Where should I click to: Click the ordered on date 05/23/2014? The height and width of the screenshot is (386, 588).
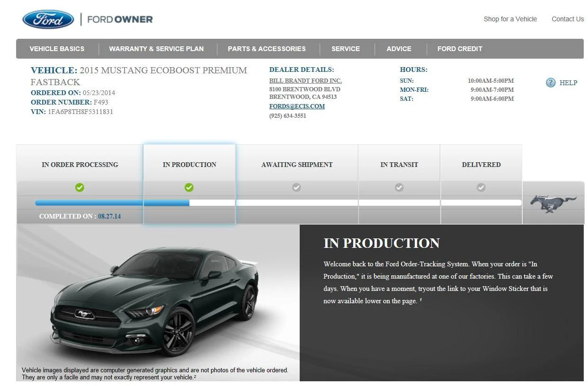99,93
